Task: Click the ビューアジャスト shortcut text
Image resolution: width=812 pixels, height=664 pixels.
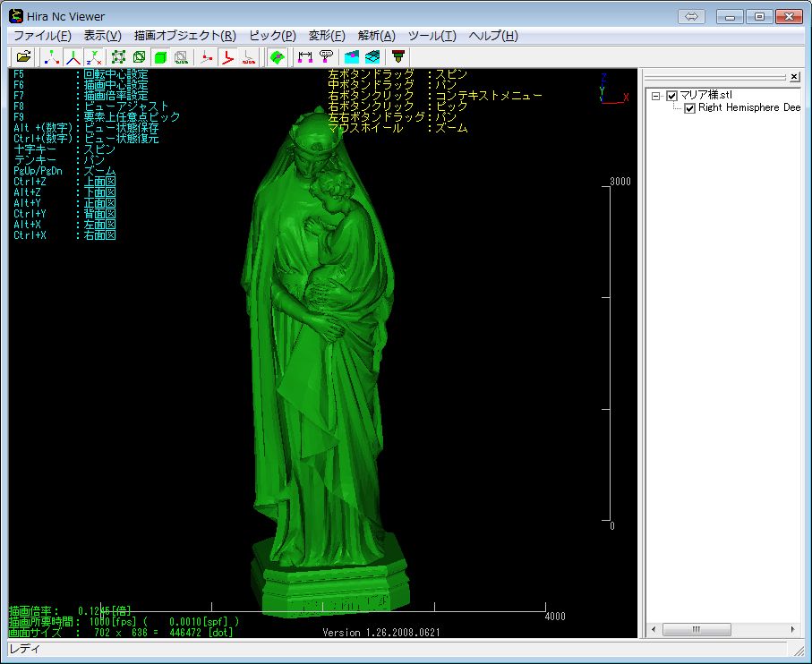Action: (x=126, y=106)
